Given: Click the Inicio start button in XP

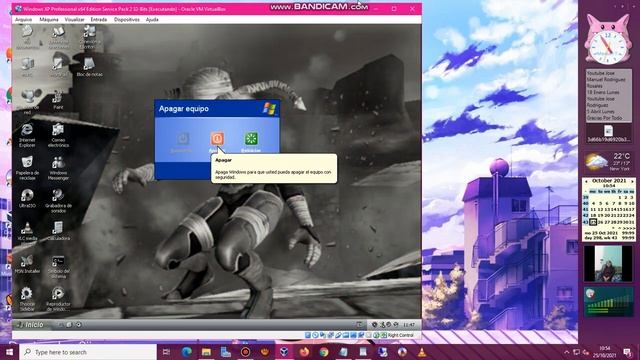Looking at the screenshot, I should (x=31, y=324).
